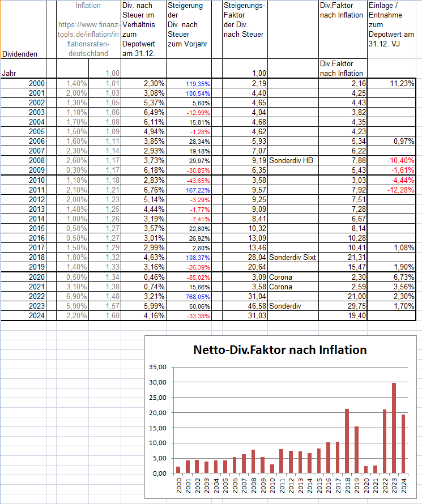This screenshot has height=504, width=422.
Task: Select the Sonderdiv Sixt cell
Action: click(x=293, y=257)
